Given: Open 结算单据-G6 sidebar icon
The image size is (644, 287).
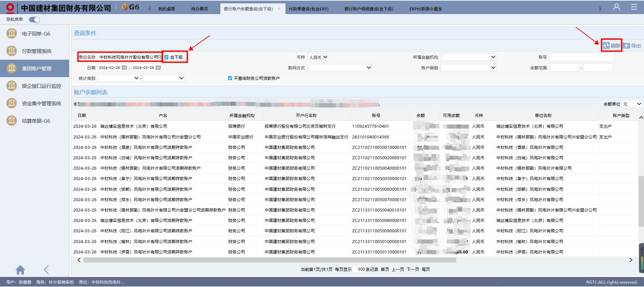Looking at the screenshot, I should point(12,121).
